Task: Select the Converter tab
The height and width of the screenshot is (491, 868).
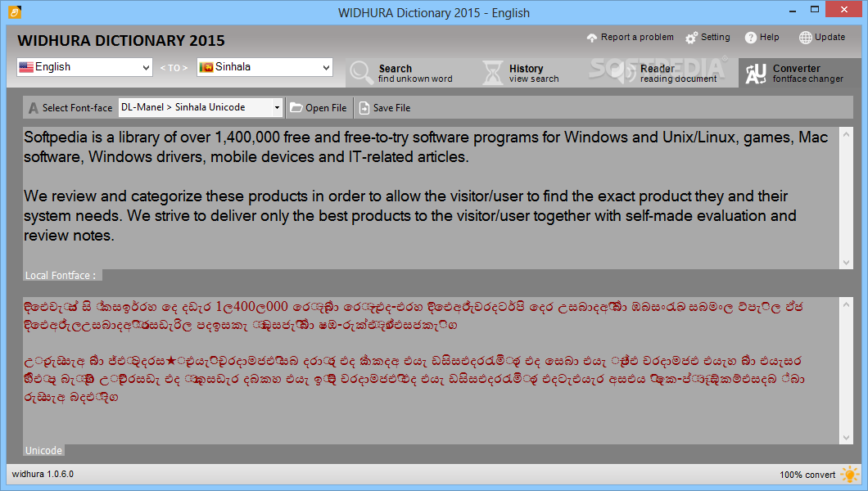Action: click(x=800, y=73)
